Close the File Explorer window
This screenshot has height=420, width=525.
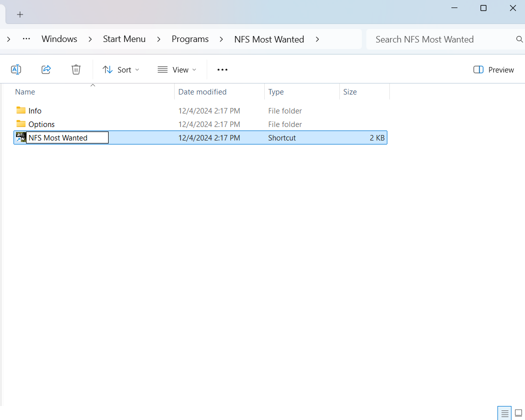click(x=512, y=8)
